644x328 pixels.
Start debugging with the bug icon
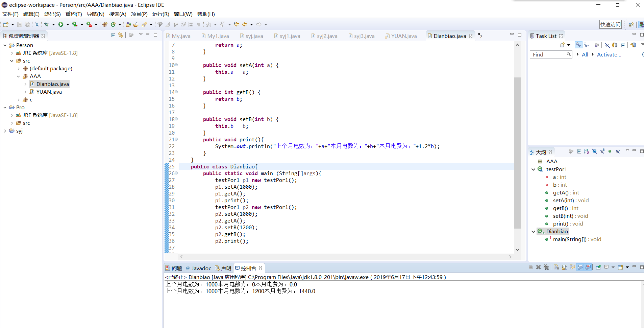pos(47,24)
